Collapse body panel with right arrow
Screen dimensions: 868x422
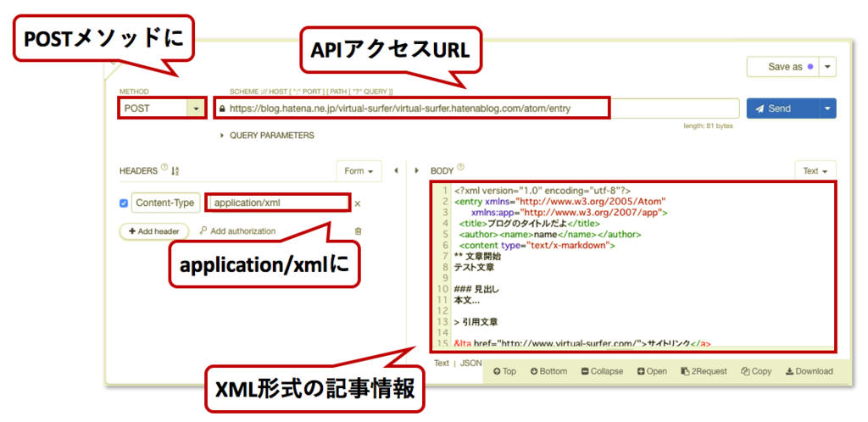[x=417, y=171]
